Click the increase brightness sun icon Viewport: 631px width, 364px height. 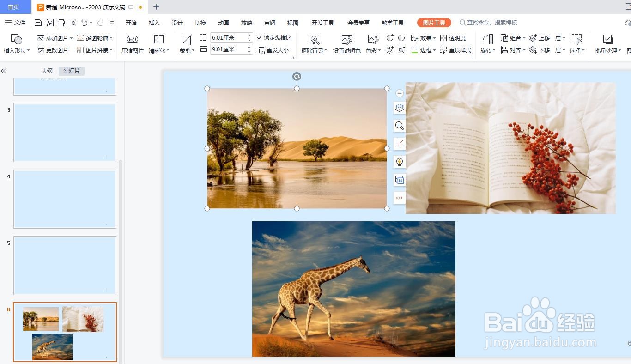tap(390, 50)
